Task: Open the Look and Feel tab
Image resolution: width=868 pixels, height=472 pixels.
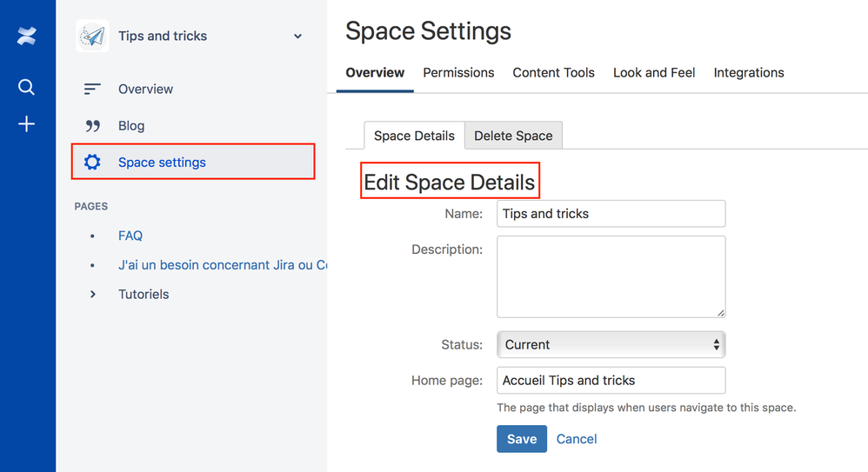Action: [654, 72]
